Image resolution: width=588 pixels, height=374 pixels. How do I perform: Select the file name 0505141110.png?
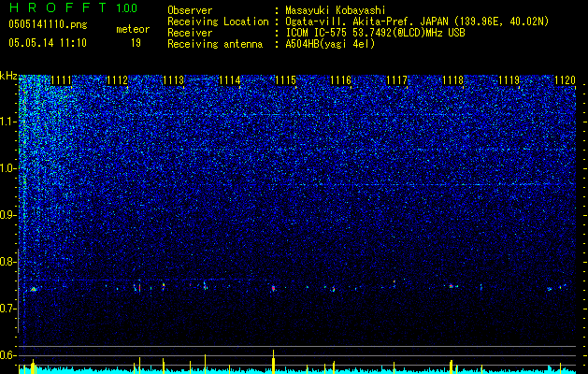(48, 24)
